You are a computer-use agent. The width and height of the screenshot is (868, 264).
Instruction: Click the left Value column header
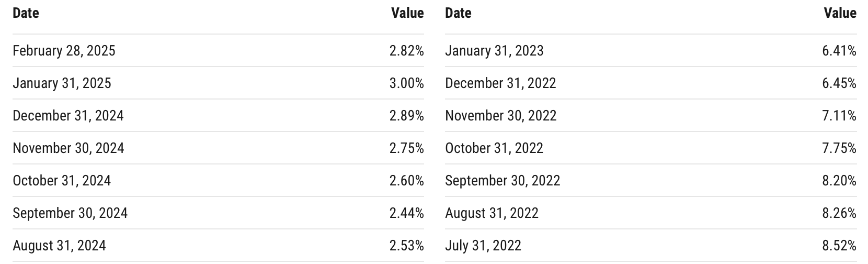click(407, 13)
